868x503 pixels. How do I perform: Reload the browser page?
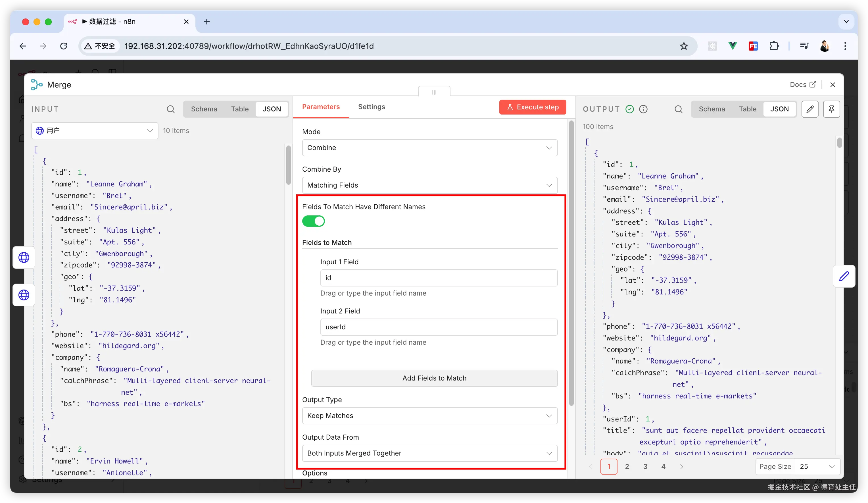tap(64, 46)
